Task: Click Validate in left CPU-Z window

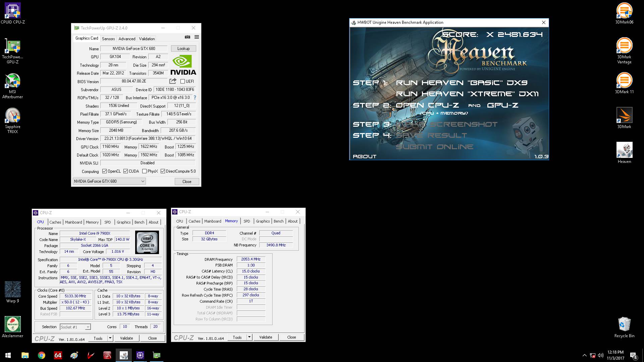Action: tap(126, 338)
